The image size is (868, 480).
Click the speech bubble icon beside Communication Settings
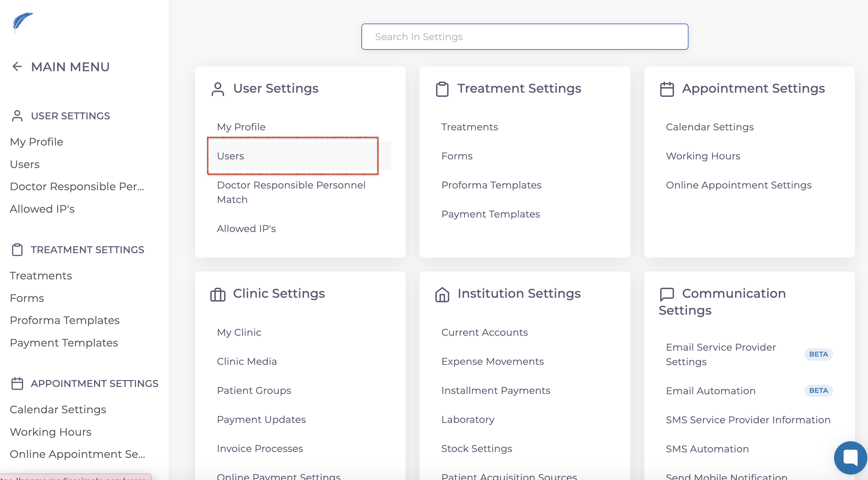pos(667,294)
